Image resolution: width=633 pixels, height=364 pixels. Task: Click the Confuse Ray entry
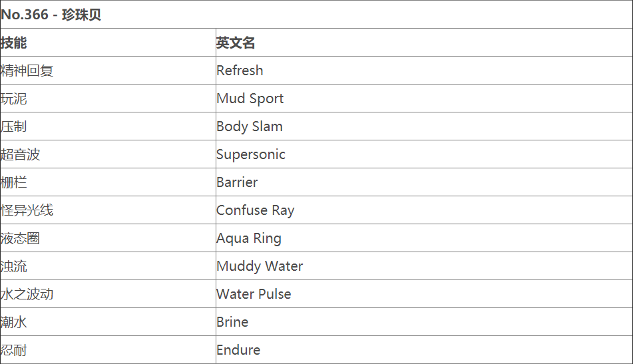pyautogui.click(x=255, y=210)
